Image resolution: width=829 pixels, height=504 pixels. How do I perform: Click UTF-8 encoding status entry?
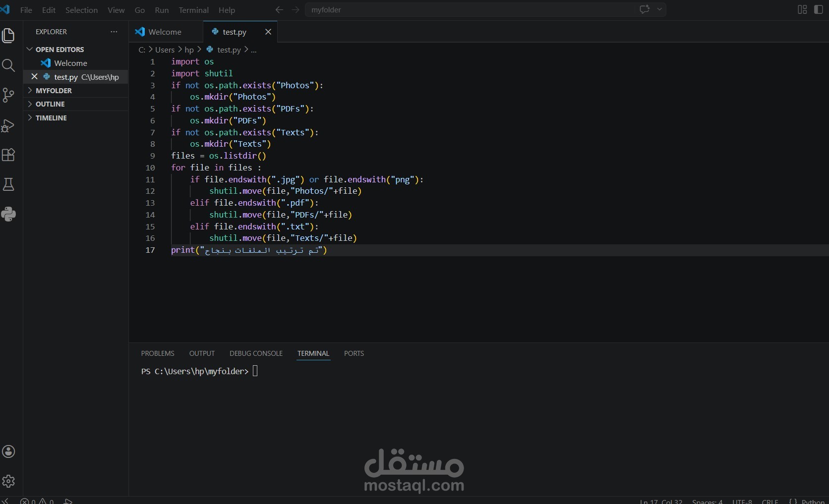(742, 502)
